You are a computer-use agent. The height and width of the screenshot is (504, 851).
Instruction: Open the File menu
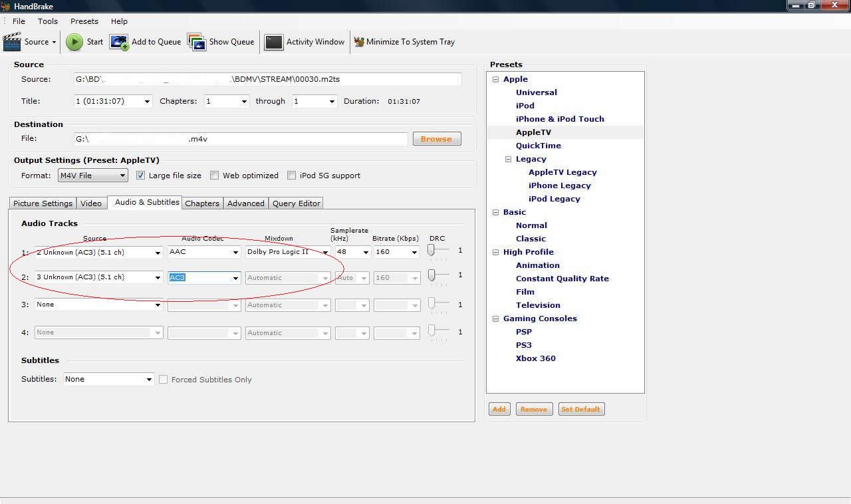point(19,21)
